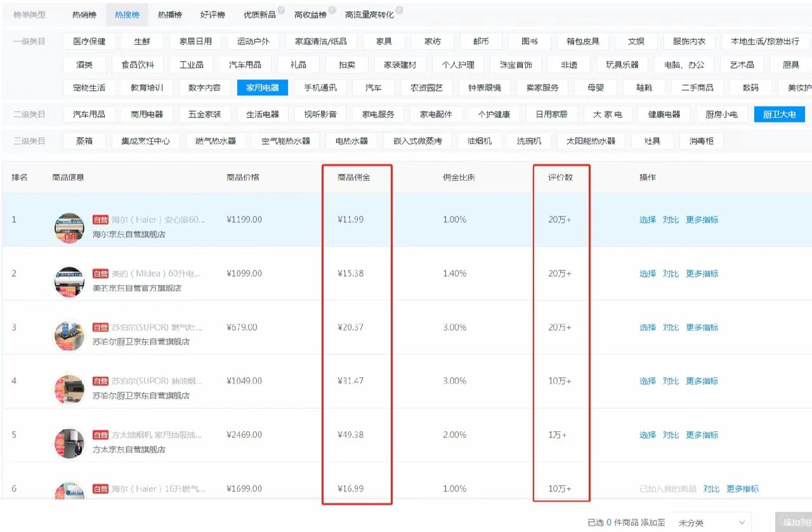Open the help icon beside 高流量高转化
The width and height of the screenshot is (812, 532).
(399, 10)
